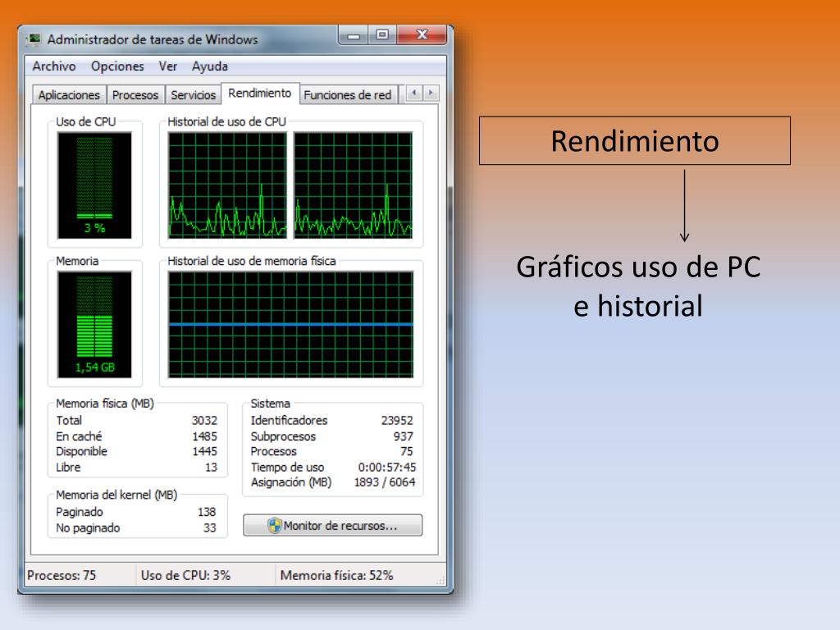Open the Archivo menu
Screen dimensions: 840x630
click(53, 66)
